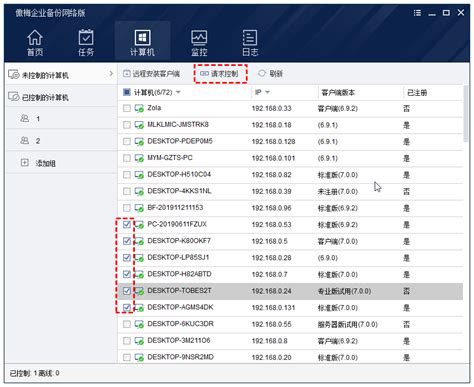Click the 远程安装客户端 remote install icon
This screenshot has width=474, height=387.
pos(127,73)
